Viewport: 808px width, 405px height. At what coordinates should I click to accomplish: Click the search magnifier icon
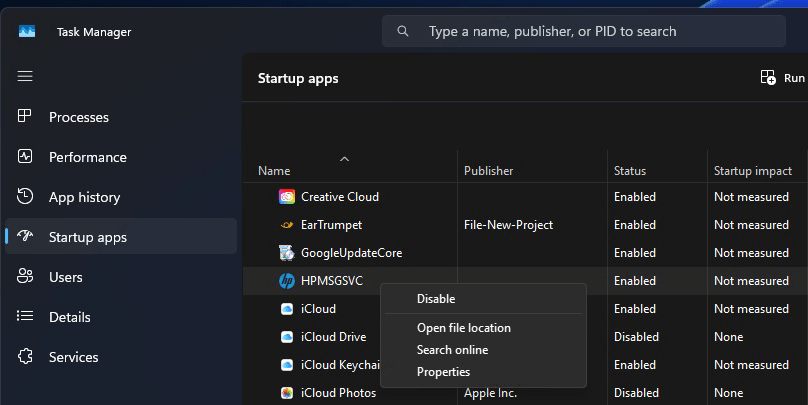(x=403, y=31)
